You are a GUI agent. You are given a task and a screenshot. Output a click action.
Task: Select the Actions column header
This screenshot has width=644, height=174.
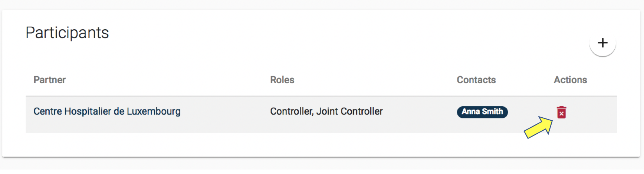(x=570, y=80)
